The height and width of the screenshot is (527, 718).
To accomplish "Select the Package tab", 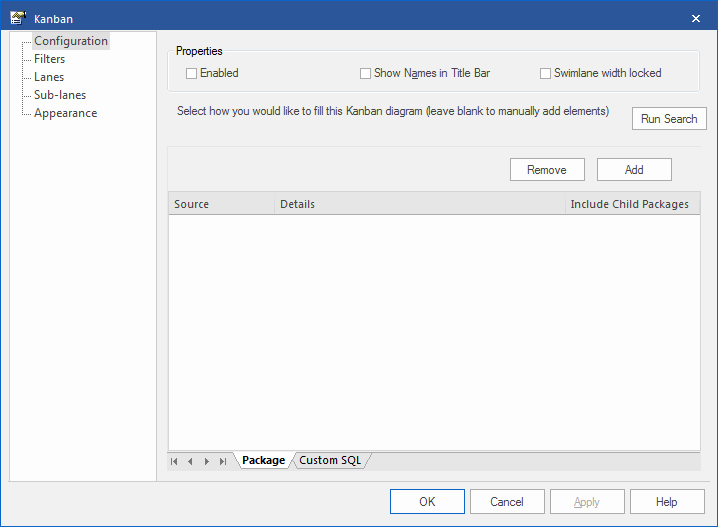I will click(263, 460).
